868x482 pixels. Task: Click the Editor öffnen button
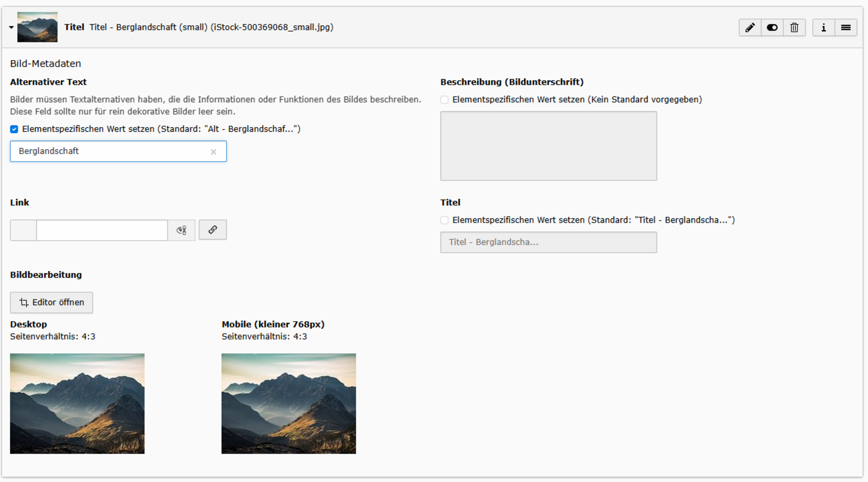tap(52, 302)
